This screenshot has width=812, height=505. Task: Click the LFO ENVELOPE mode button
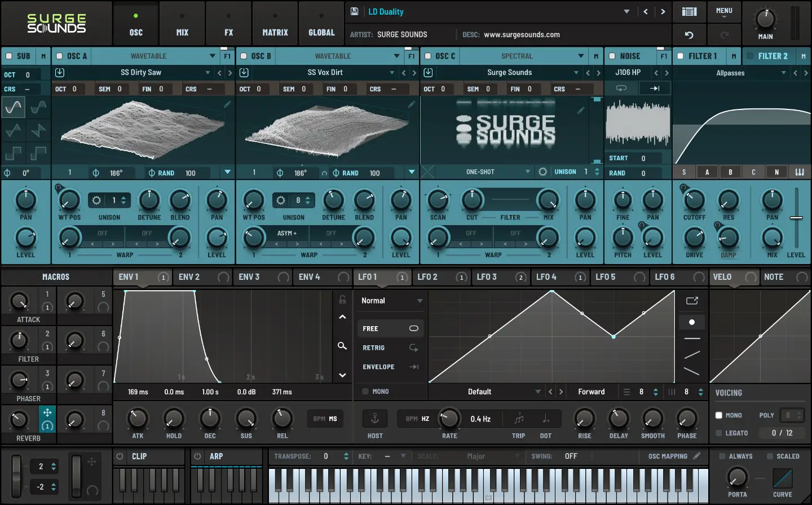click(390, 367)
